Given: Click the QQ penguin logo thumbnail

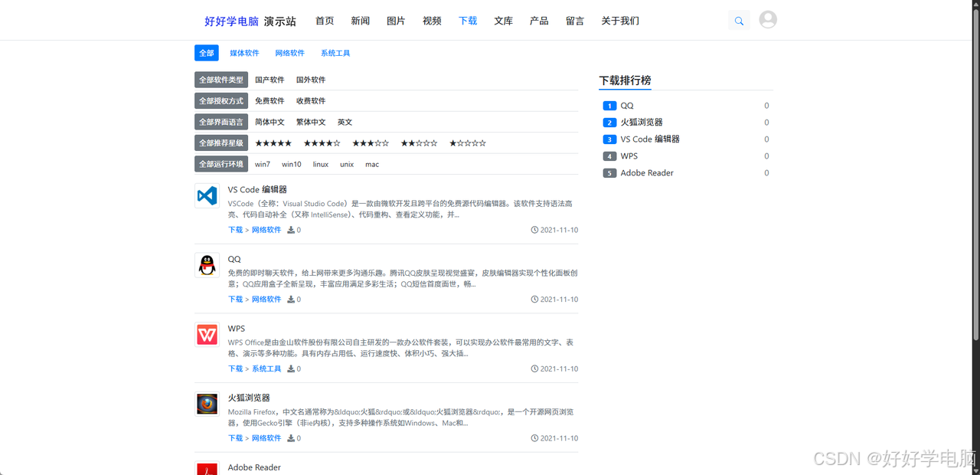Looking at the screenshot, I should point(207,265).
